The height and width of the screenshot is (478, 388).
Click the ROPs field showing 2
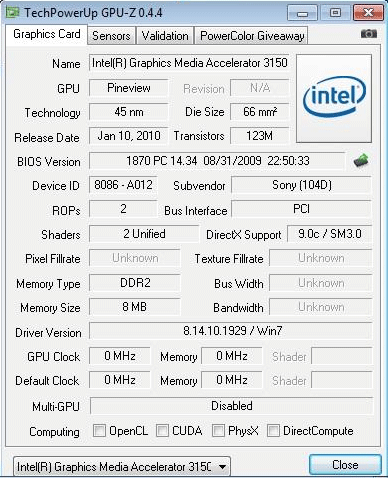tap(123, 209)
